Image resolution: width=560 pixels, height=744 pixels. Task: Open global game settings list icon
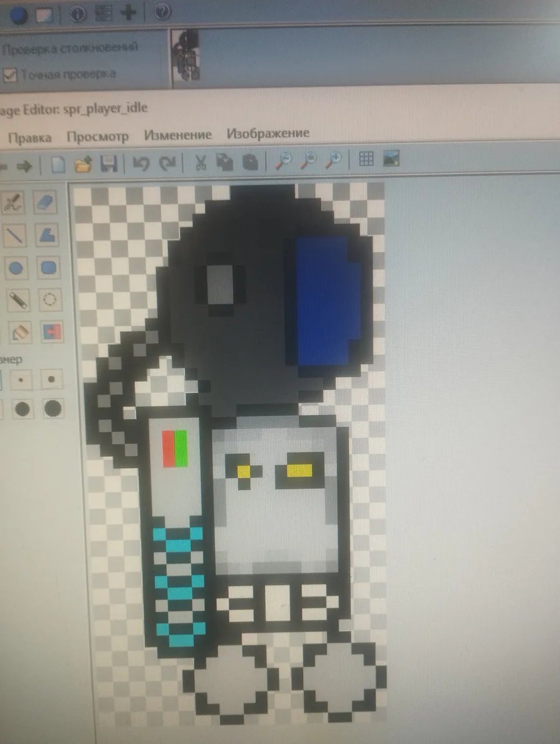point(103,13)
